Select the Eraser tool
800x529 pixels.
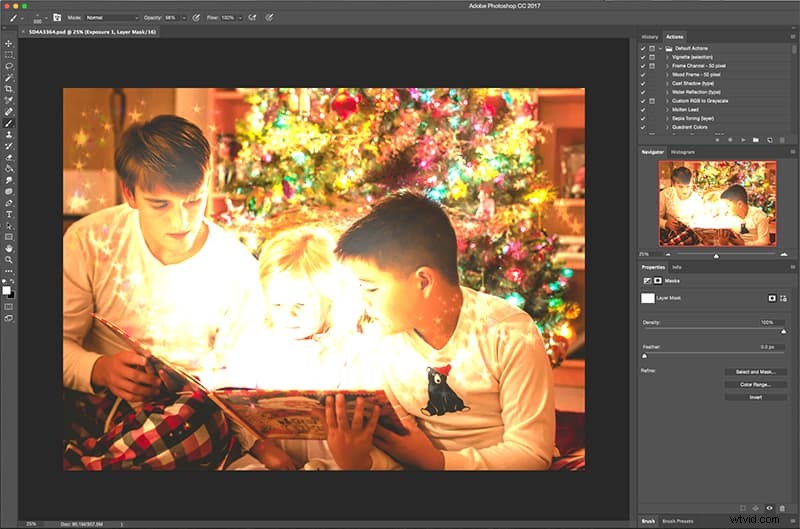click(x=9, y=157)
